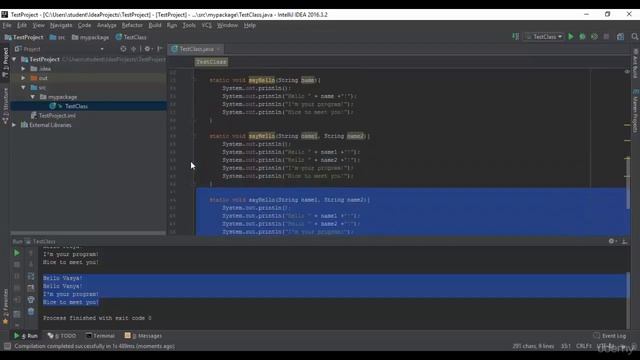The width and height of the screenshot is (640, 360).
Task: Open the Run tool window tab
Action: 26,336
